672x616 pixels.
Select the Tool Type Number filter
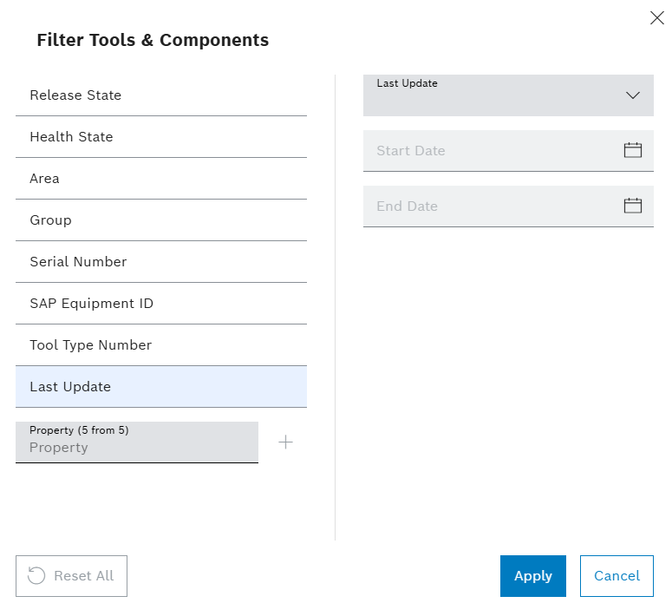point(161,345)
